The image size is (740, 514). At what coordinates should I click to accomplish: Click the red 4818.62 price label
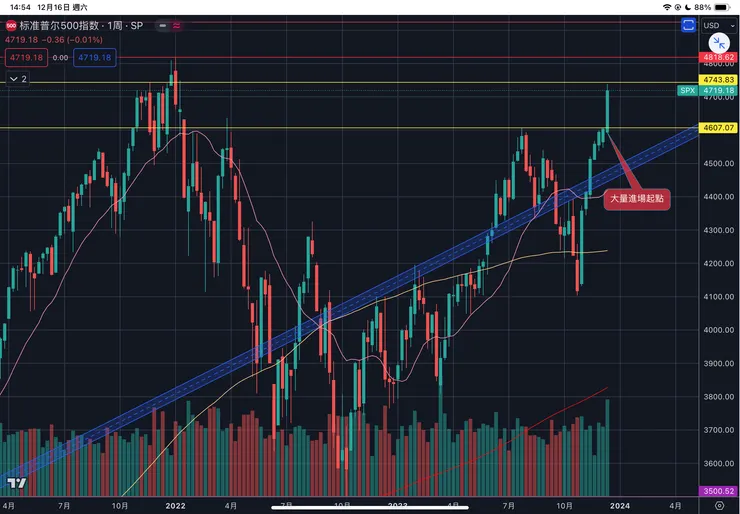718,58
